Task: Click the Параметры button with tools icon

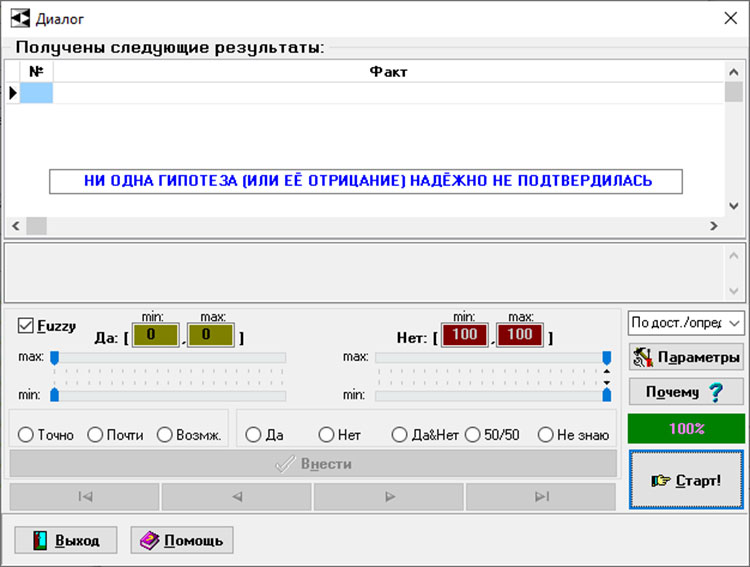Action: tap(687, 357)
